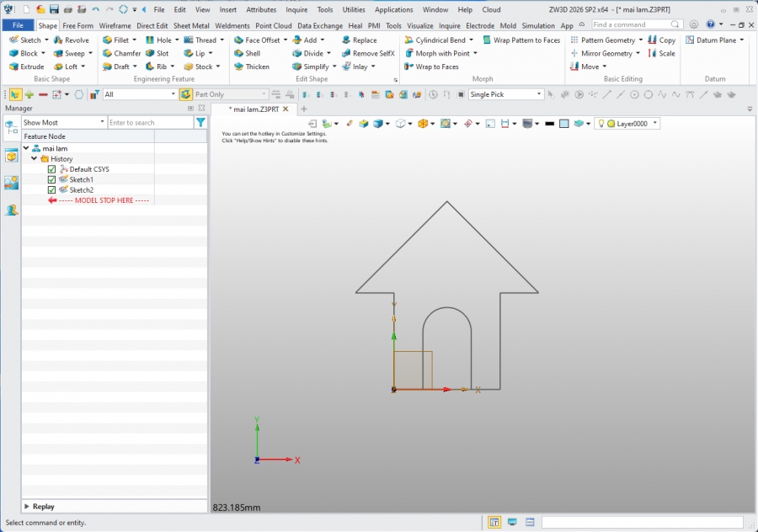Open the history manager cube icon in sidebar
Viewport: 758px width, 532px height.
point(12,156)
